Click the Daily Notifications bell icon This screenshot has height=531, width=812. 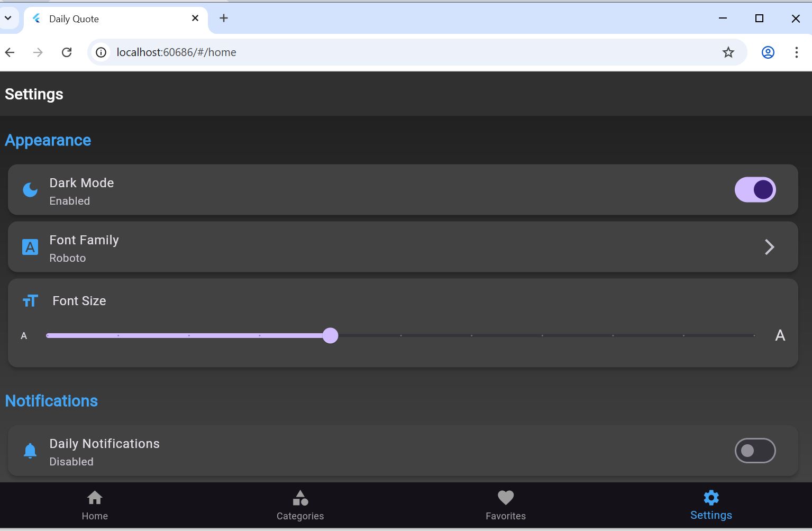click(x=30, y=451)
